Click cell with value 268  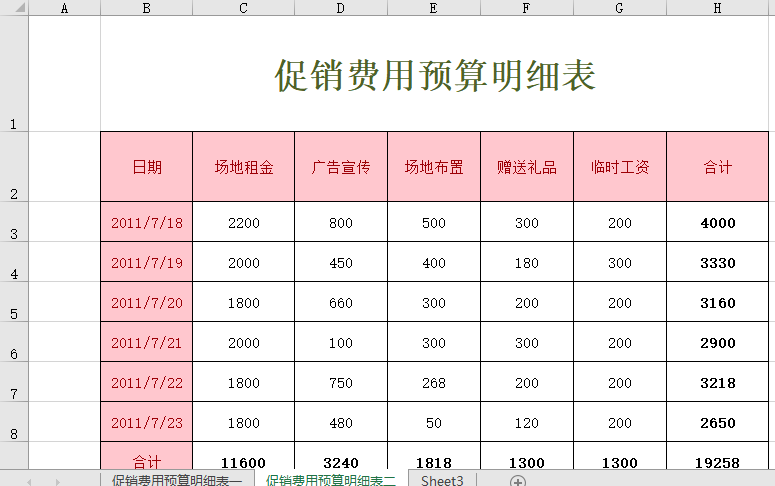433,383
